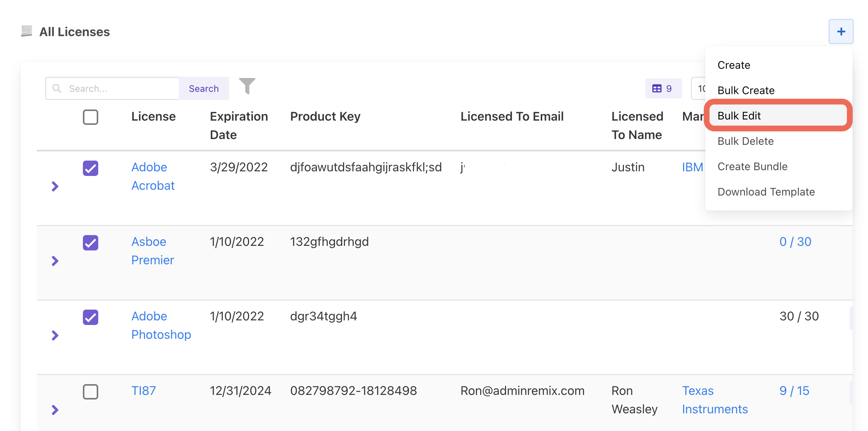This screenshot has width=868, height=431.
Task: Expand the TI87 row chevron
Action: [x=55, y=410]
